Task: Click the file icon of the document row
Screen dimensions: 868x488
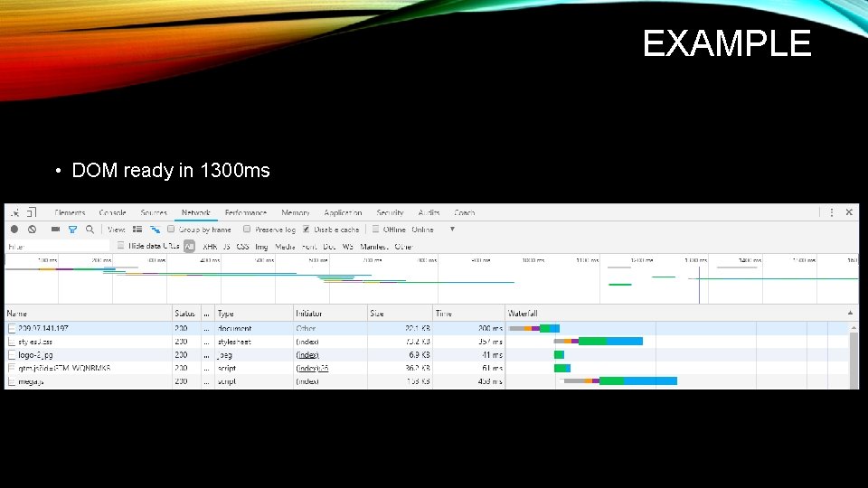Action: click(x=12, y=329)
